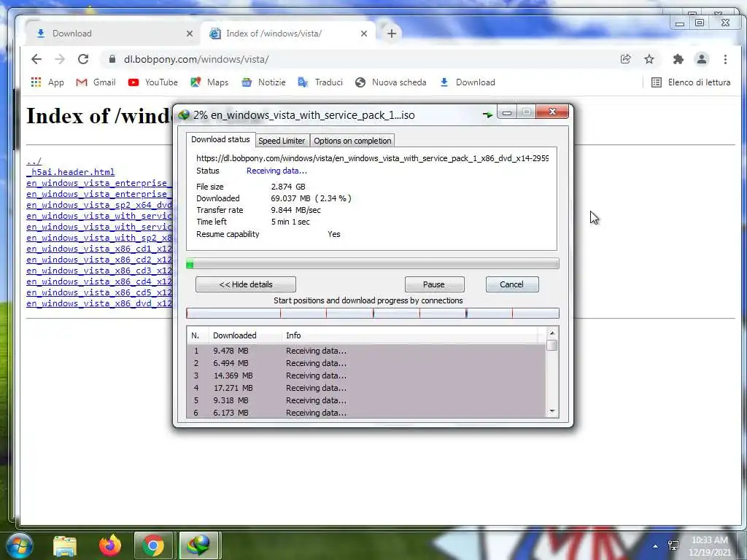Screen dimensions: 747x560
Task: Open en_windows_vista_x86_cd3 link
Action: tap(99, 271)
